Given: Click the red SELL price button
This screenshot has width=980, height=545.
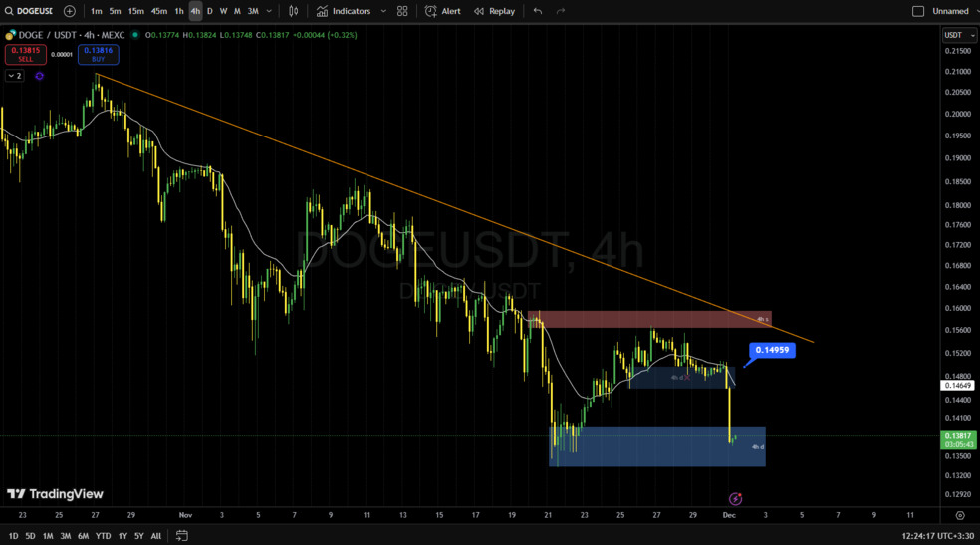Looking at the screenshot, I should 25,54.
